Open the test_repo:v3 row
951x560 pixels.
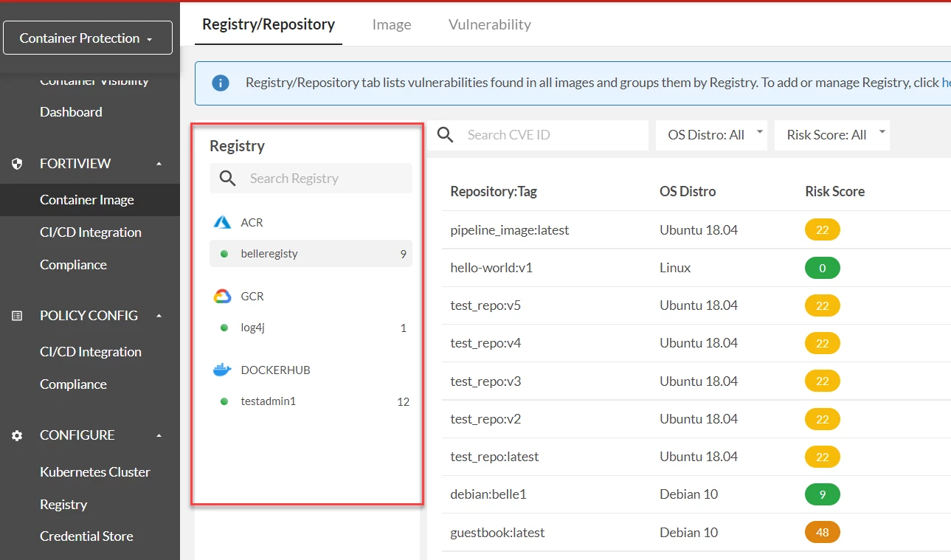pyautogui.click(x=696, y=381)
